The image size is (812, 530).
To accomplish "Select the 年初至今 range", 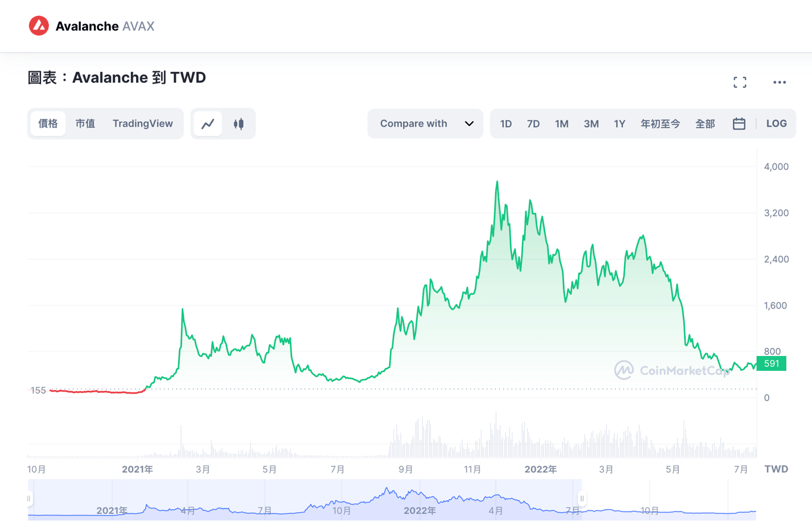I will coord(660,124).
